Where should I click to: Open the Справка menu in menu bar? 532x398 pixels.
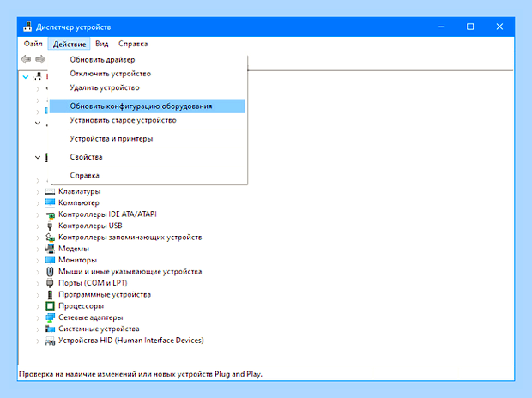pyautogui.click(x=133, y=44)
